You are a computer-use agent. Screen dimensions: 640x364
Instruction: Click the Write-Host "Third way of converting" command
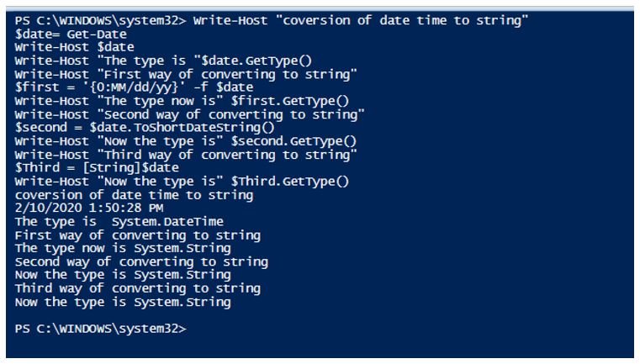click(x=187, y=154)
